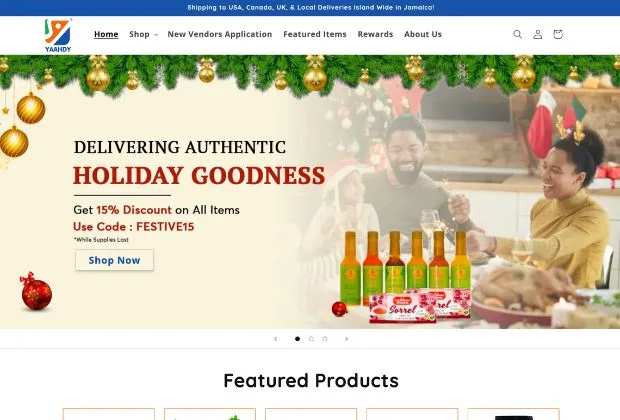Image resolution: width=620 pixels, height=420 pixels.
Task: Click the Yaahdy logo
Action: coord(58,35)
